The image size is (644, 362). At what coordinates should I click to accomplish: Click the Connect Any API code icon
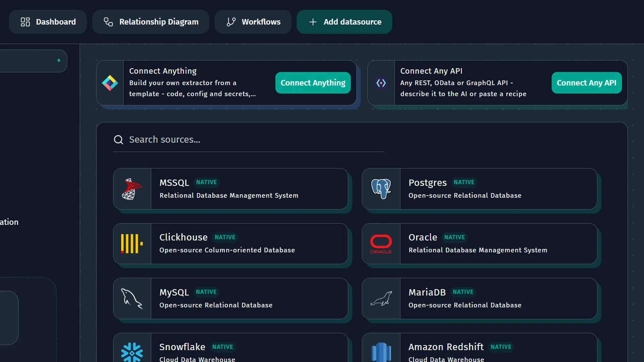point(381,83)
